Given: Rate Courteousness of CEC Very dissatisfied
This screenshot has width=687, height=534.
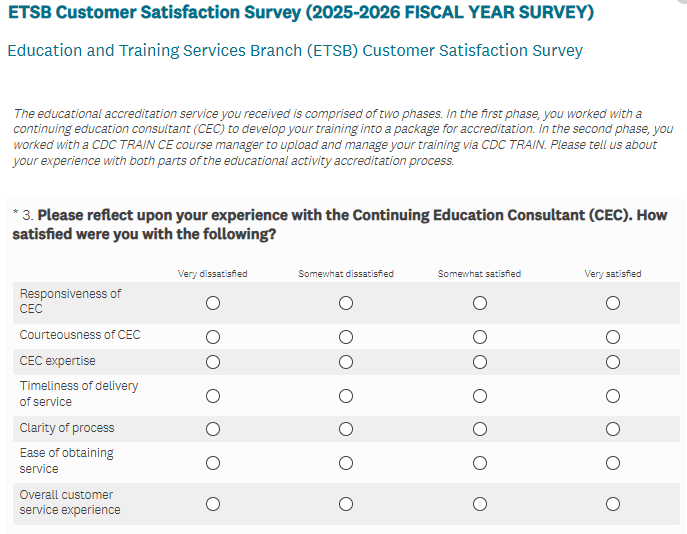Looking at the screenshot, I should [213, 336].
